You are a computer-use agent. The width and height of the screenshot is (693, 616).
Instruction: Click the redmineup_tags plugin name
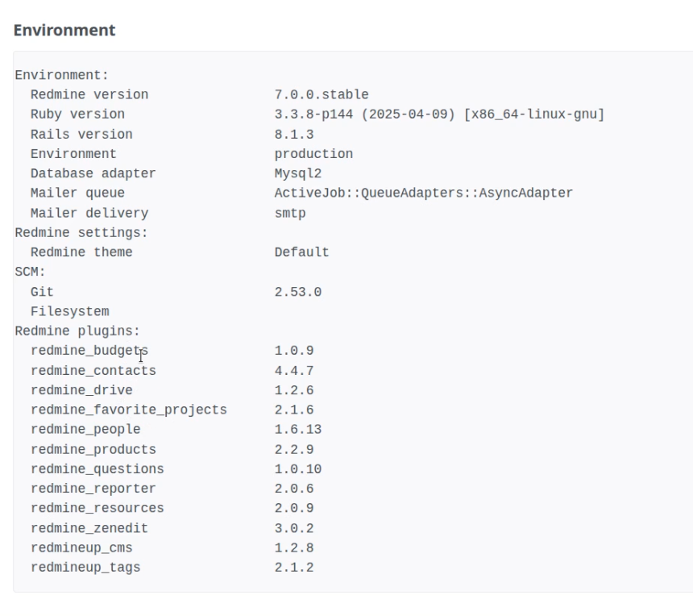pos(85,567)
